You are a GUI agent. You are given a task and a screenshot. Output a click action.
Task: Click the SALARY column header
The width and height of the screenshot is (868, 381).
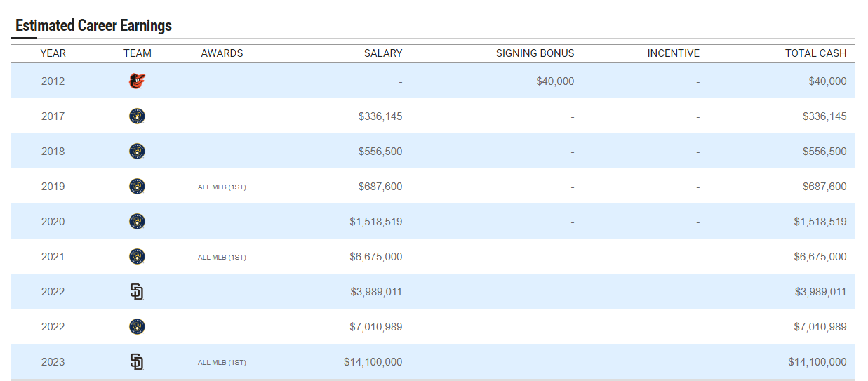(x=382, y=53)
